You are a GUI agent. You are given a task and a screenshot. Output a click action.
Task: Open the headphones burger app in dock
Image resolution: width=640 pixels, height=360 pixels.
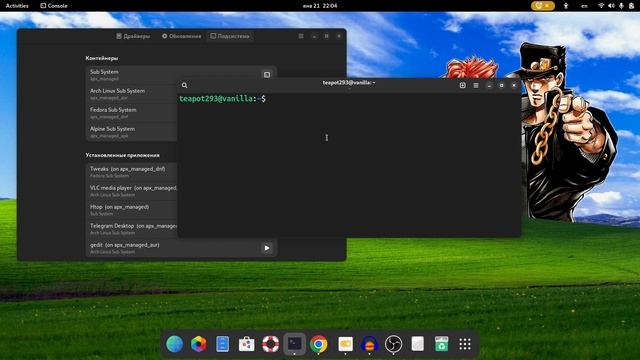[369, 344]
